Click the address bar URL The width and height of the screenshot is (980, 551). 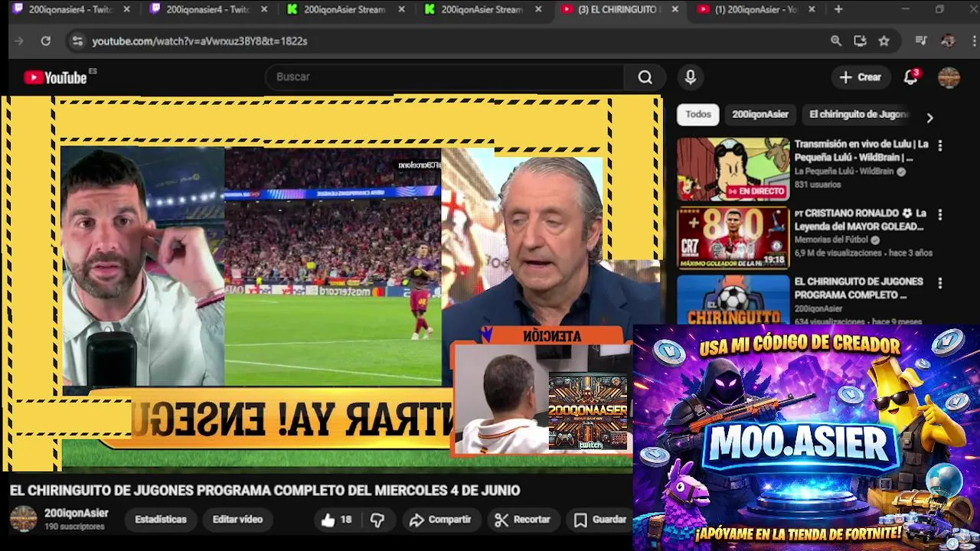[x=200, y=41]
